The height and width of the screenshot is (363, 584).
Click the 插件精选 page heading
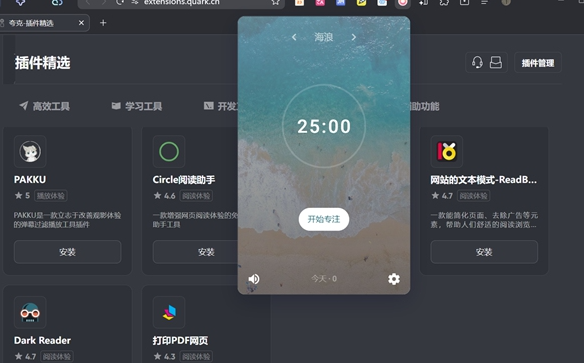coord(42,63)
